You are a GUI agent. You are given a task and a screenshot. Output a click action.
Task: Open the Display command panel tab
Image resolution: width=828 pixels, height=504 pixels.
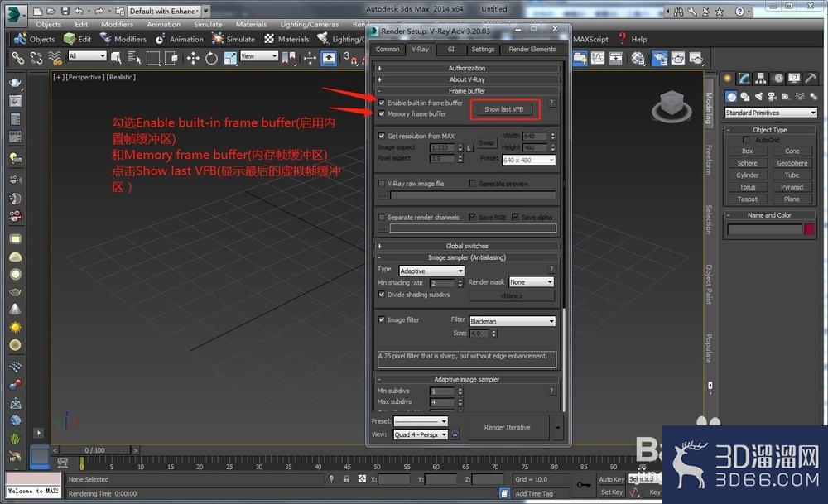click(x=794, y=78)
